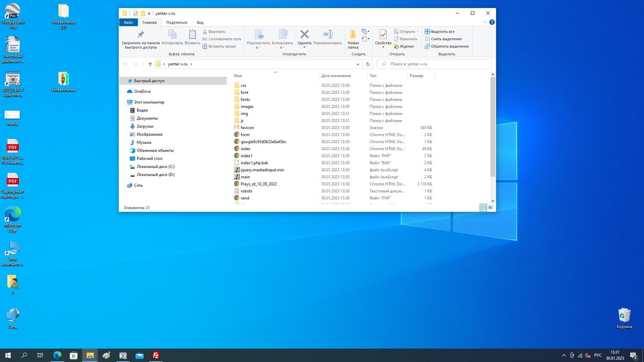
Task: Click Вставить ярлык in ribbon
Action: [219, 46]
